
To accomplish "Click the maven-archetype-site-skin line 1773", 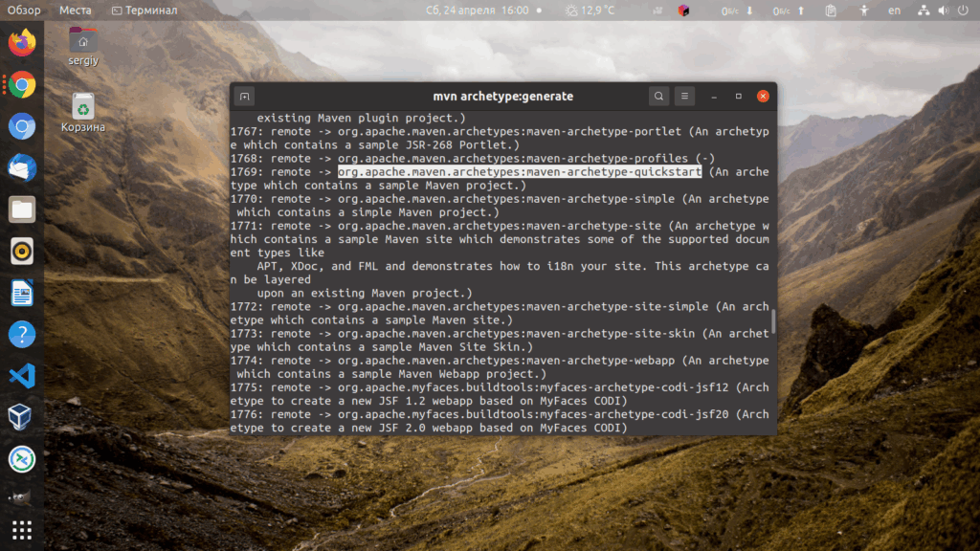I will point(500,341).
